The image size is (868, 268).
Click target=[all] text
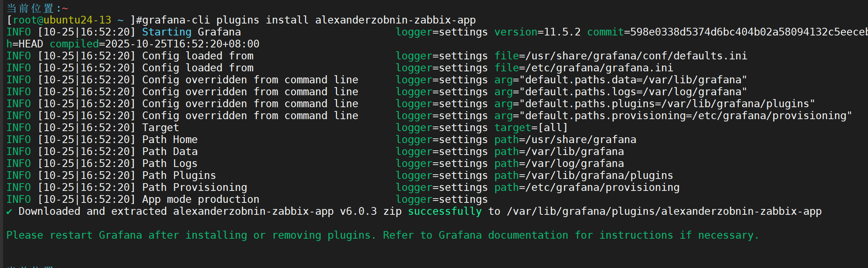tap(531, 128)
